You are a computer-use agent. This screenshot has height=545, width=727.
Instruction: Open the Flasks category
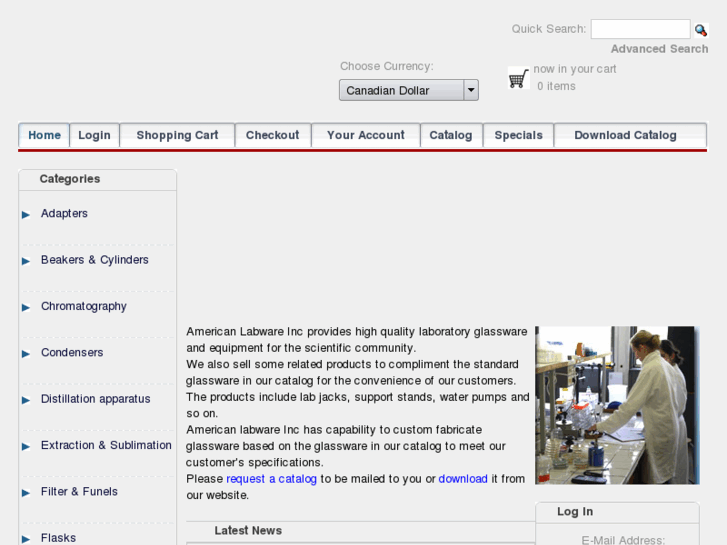tap(58, 538)
